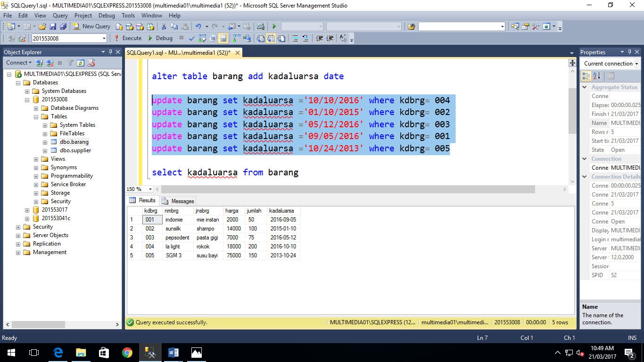This screenshot has width=644, height=362.
Task: Select dbo.supplier in Object Explorer
Action: pos(75,150)
